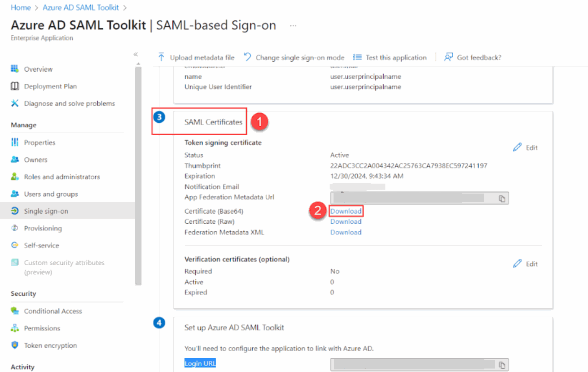Click the Conditional Access icon

[15, 311]
